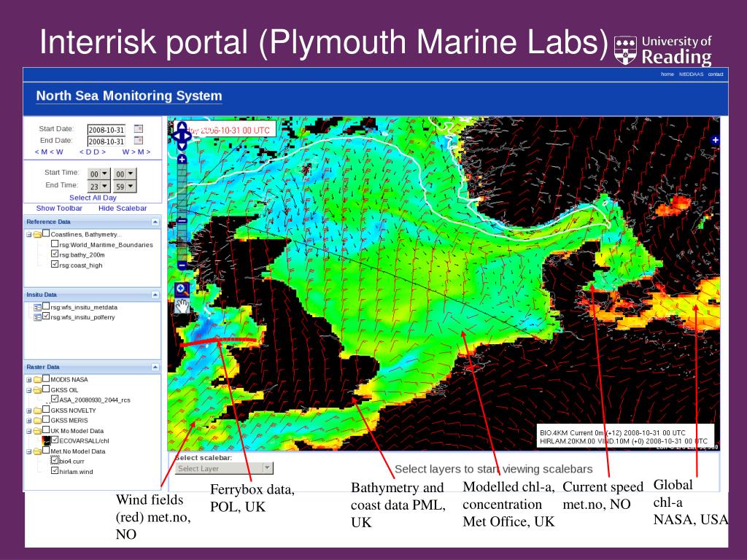This screenshot has height=560, width=747.
Task: Open the layer switcher plus on map corner
Action: (715, 140)
